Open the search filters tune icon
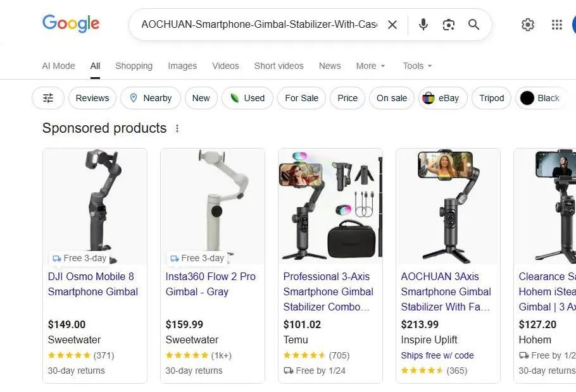576x392 pixels. (x=47, y=98)
